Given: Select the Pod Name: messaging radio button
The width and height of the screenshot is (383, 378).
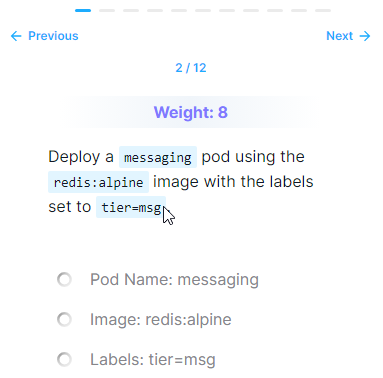Looking at the screenshot, I should coord(64,279).
